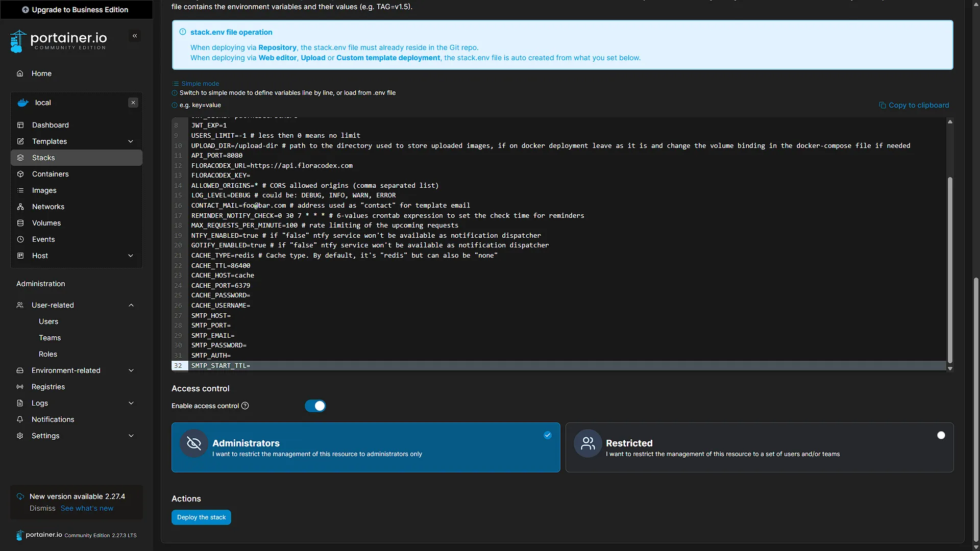The height and width of the screenshot is (551, 980).
Task: Expand the Templates submenu chevron
Action: pos(131,141)
